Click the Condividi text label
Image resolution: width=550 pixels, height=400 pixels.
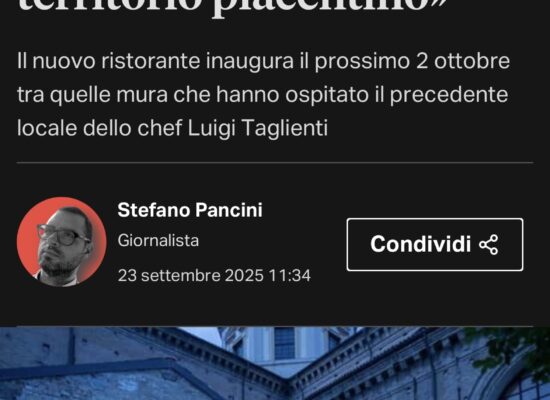(421, 244)
